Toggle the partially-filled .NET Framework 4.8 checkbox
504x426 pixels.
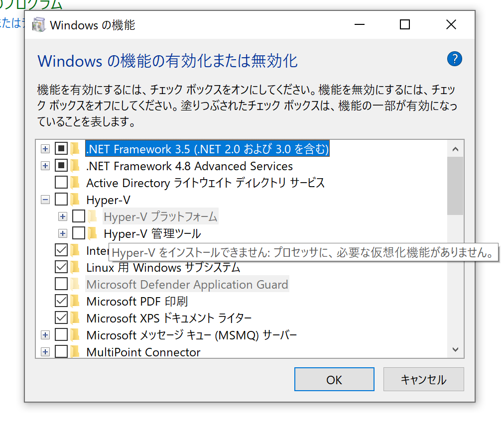click(61, 165)
